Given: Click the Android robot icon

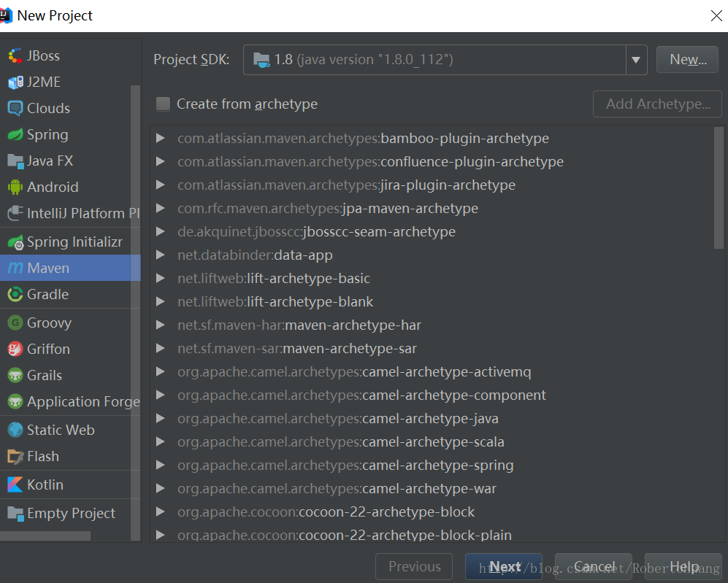Looking at the screenshot, I should pos(15,188).
